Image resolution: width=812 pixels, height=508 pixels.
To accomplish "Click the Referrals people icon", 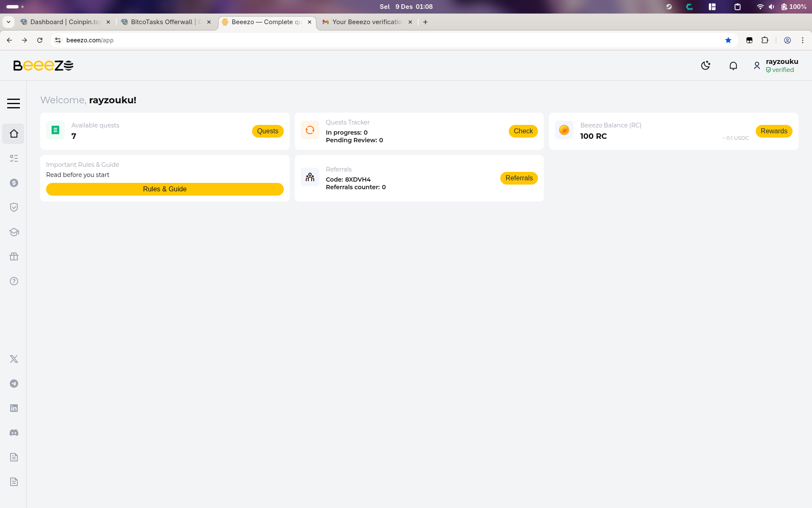I will (x=310, y=177).
